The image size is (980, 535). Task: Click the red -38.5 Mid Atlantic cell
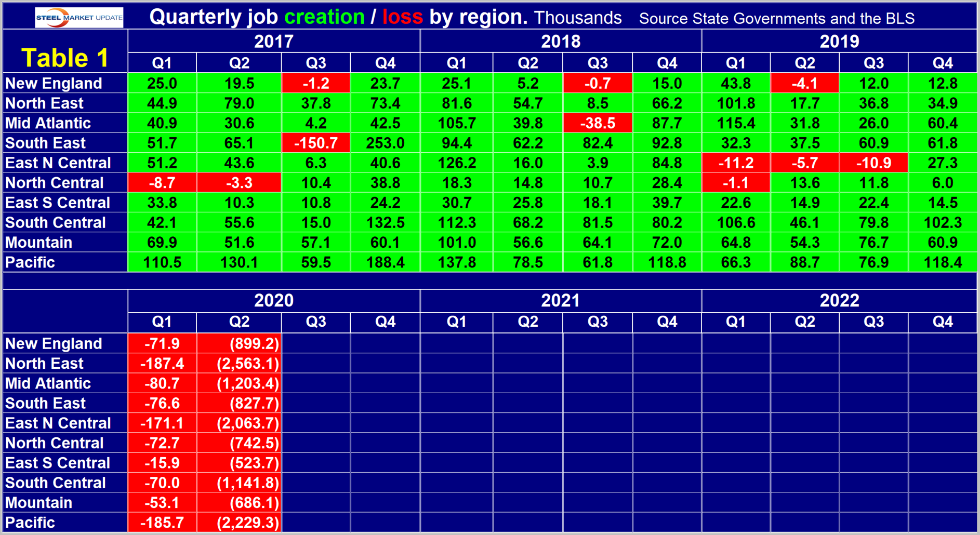click(x=597, y=123)
